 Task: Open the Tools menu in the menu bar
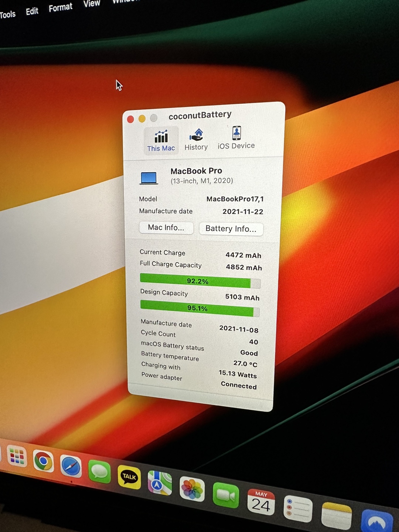tap(8, 15)
